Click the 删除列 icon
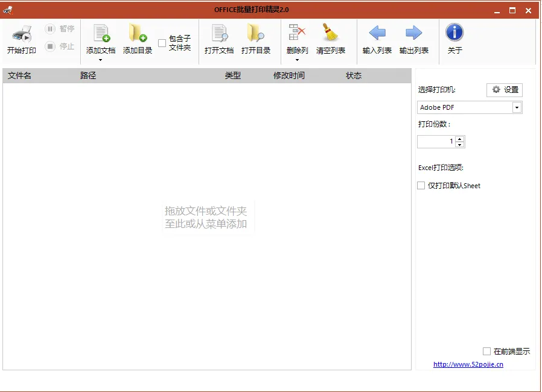 296,33
